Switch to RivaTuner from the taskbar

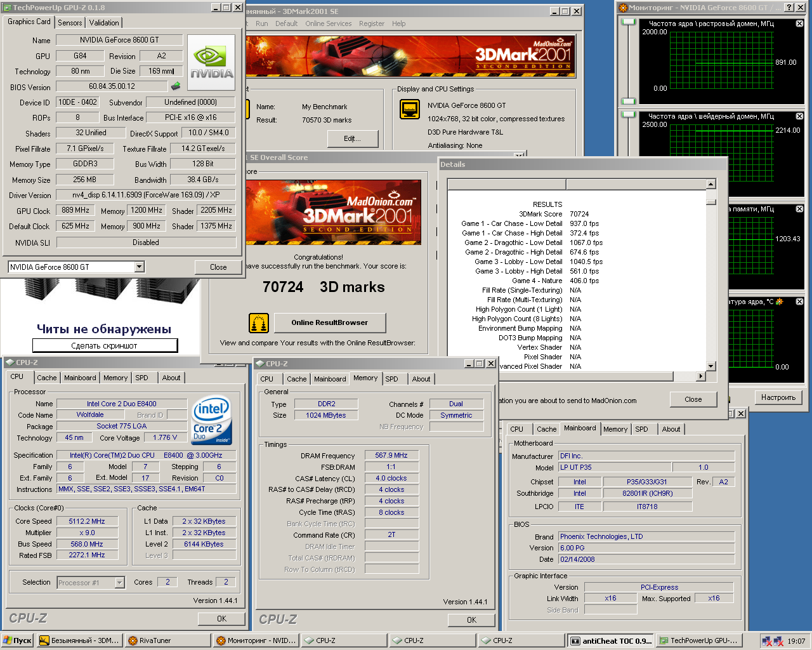click(x=167, y=640)
